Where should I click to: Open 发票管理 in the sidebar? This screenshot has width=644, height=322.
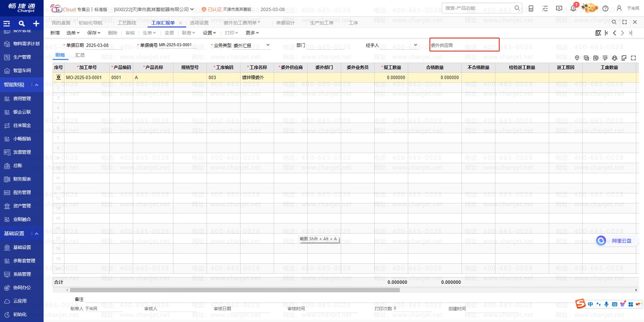click(x=22, y=152)
